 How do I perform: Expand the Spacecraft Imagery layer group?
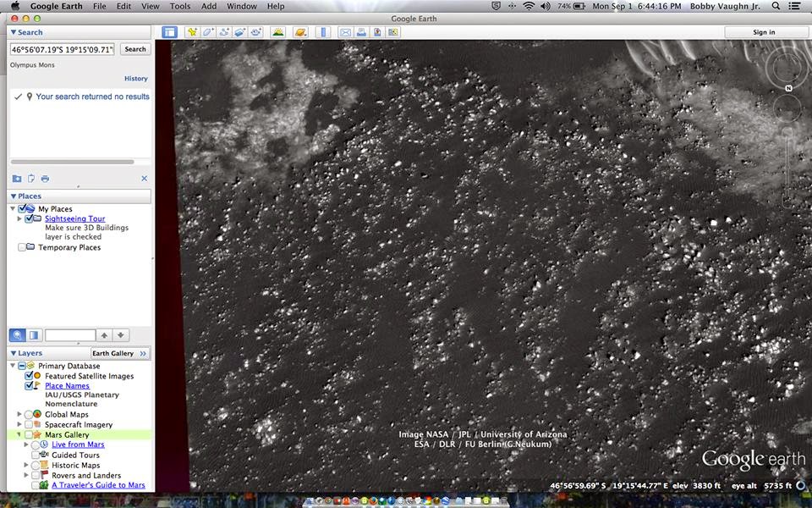(19, 424)
